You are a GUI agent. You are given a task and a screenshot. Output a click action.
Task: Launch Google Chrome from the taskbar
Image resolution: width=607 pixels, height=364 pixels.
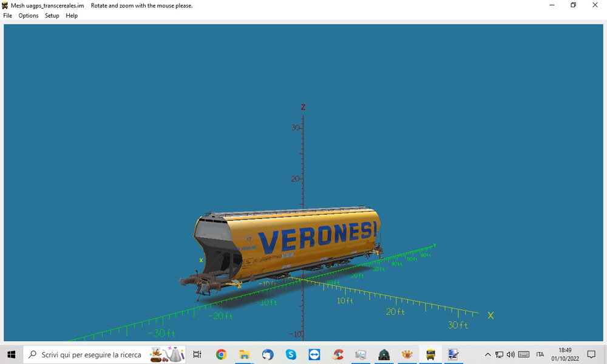pos(221,354)
